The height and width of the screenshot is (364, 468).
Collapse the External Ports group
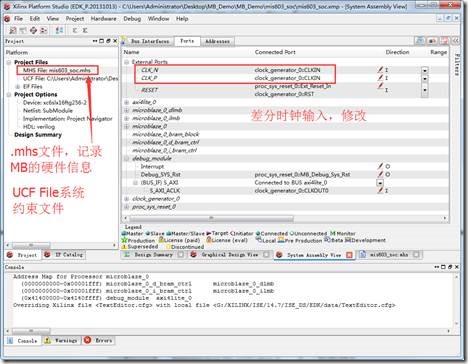pos(127,62)
